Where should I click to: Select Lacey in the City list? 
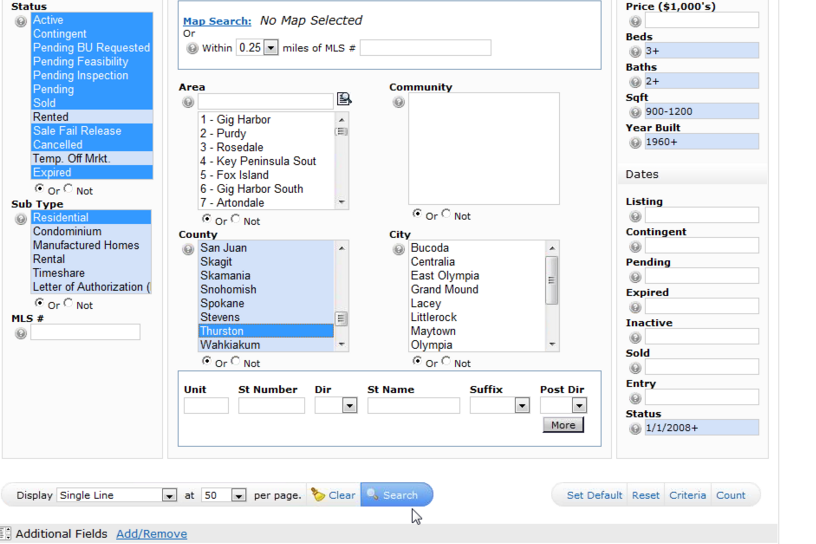426,303
